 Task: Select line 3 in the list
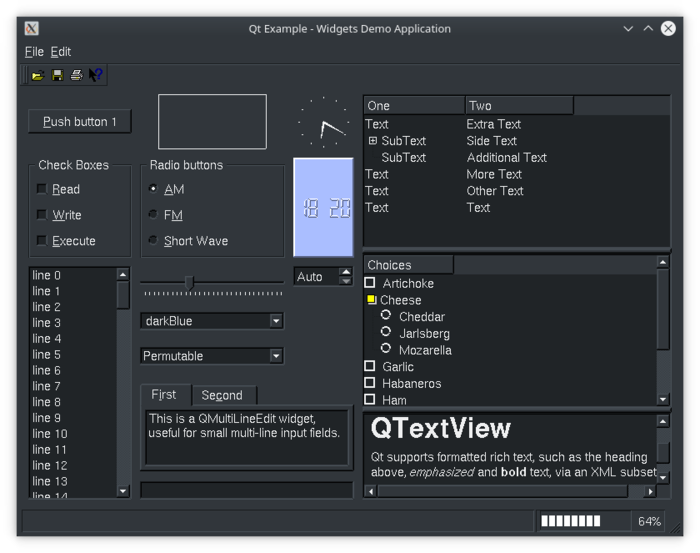73,323
